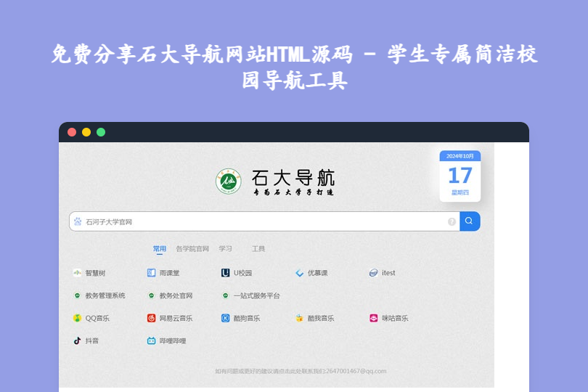This screenshot has height=392, width=588.
Task: Switch to the 各学院官网 tab
Action: click(x=192, y=249)
